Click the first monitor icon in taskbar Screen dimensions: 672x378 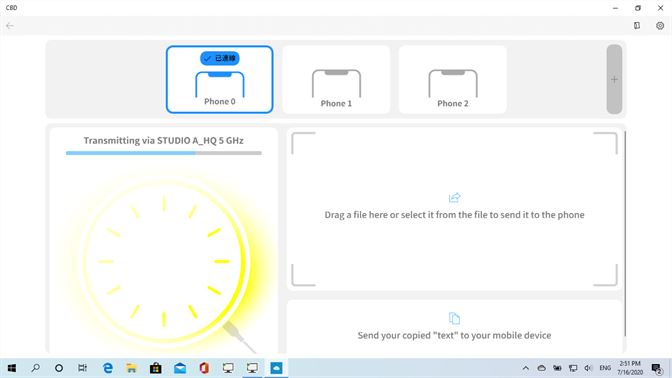point(228,368)
